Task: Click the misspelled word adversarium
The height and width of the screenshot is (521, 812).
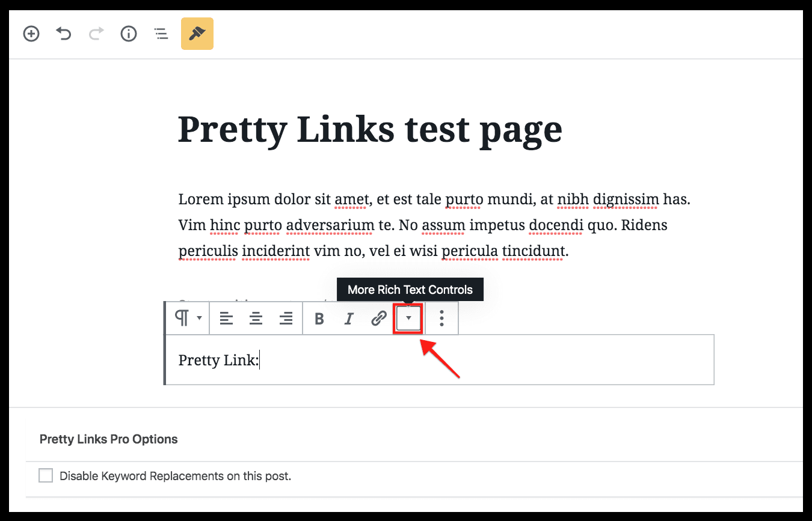Action: 330,225
